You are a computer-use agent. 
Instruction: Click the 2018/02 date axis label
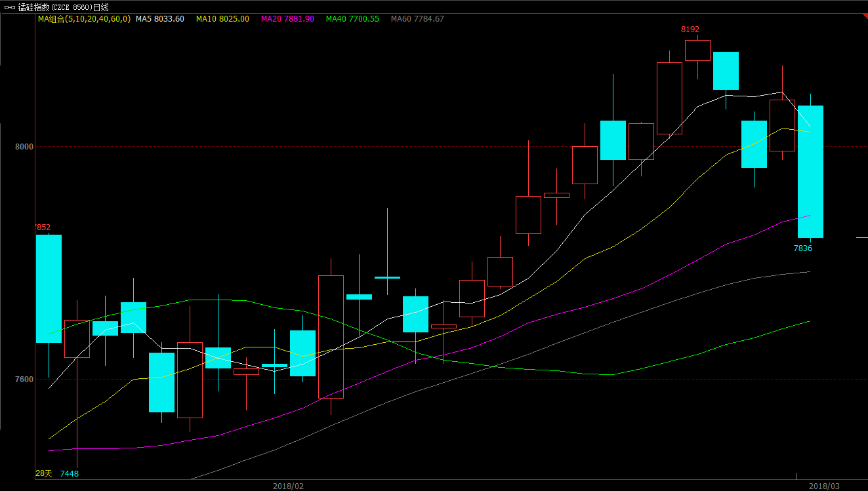click(x=288, y=486)
